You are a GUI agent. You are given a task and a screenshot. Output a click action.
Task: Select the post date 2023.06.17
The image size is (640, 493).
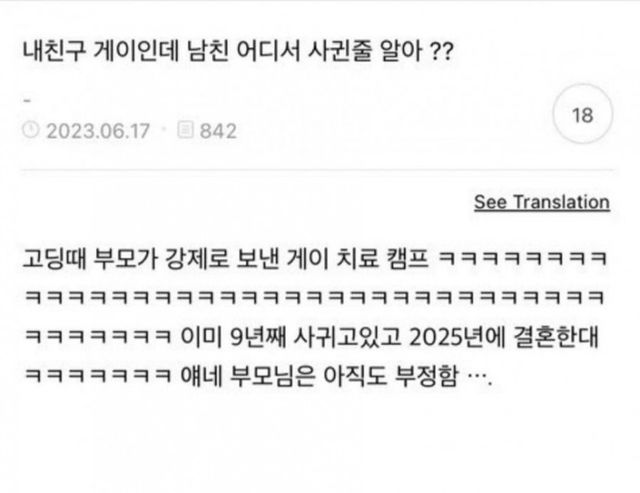pos(98,131)
